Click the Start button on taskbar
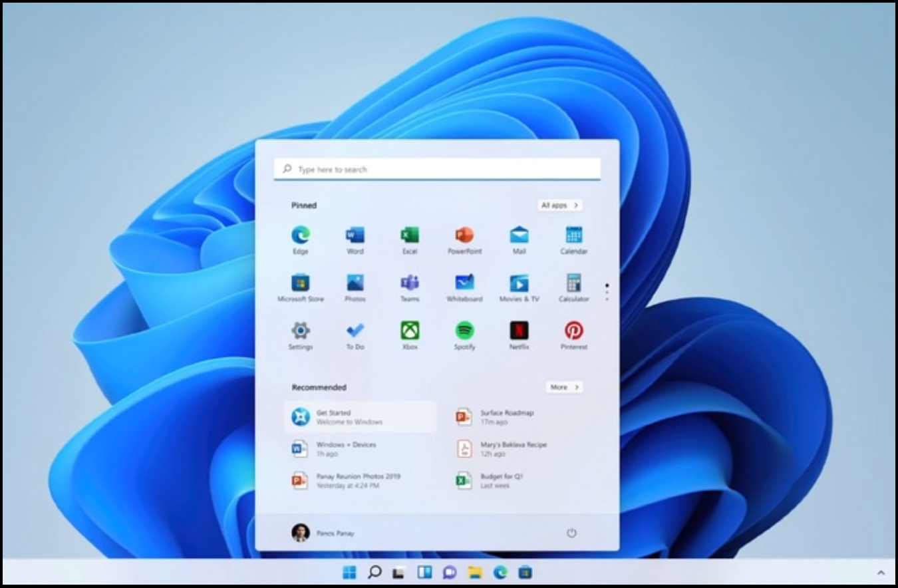 [x=349, y=572]
